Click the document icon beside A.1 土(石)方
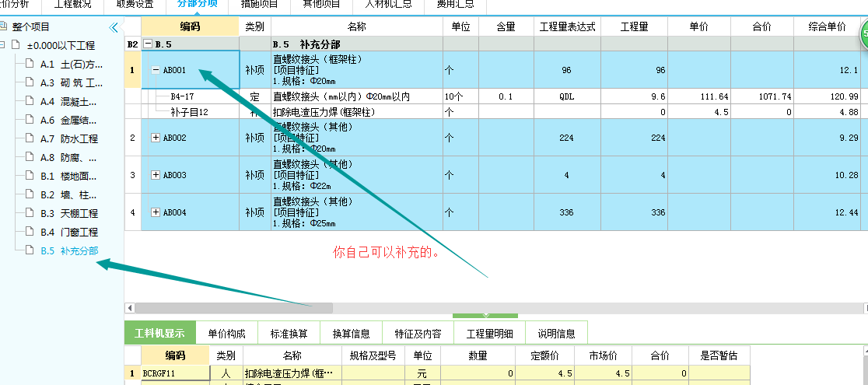This screenshot has width=868, height=385. [x=29, y=65]
